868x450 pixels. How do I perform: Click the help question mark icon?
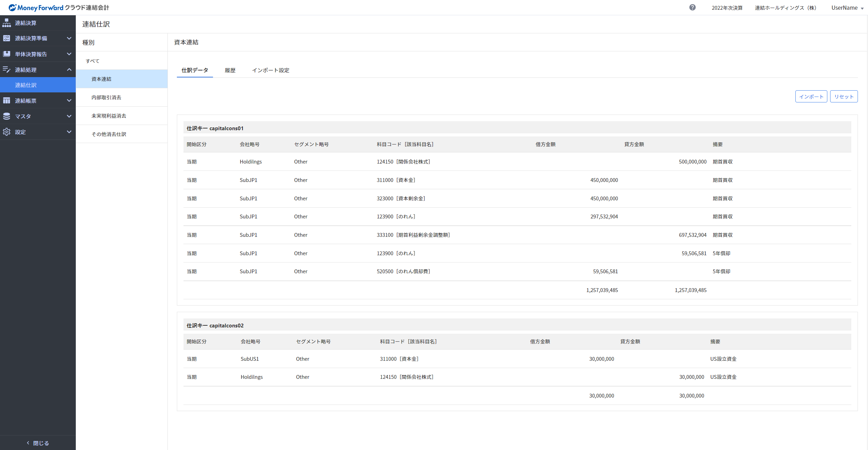click(x=692, y=8)
